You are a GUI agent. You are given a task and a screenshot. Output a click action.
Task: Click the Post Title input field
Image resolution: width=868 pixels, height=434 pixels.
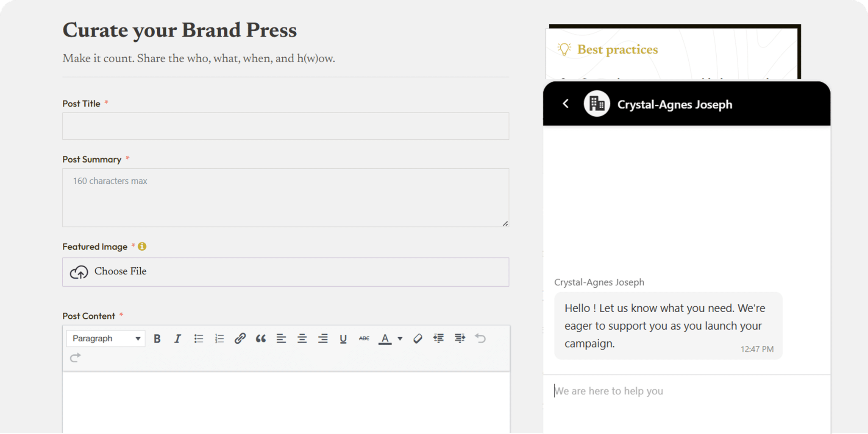(x=285, y=126)
